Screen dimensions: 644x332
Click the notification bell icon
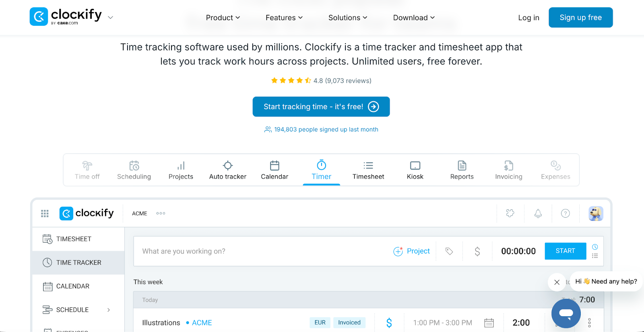pos(538,214)
